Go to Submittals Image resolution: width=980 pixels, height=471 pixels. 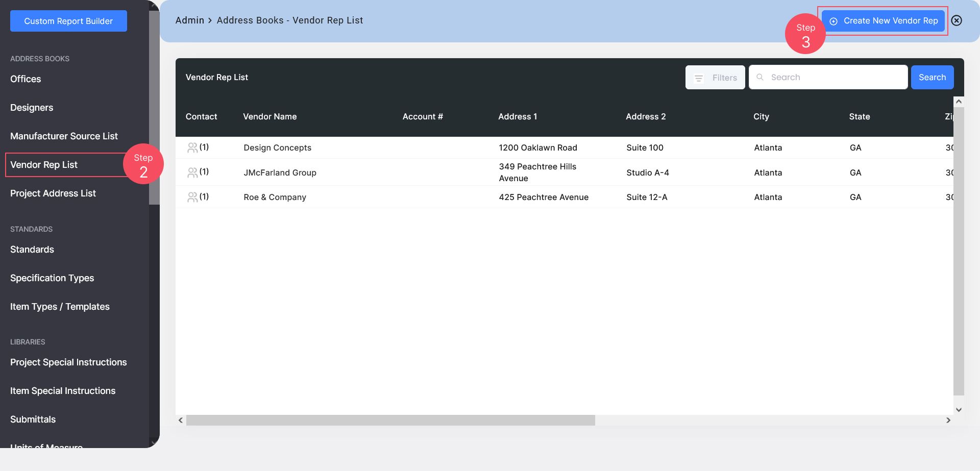[x=33, y=419]
